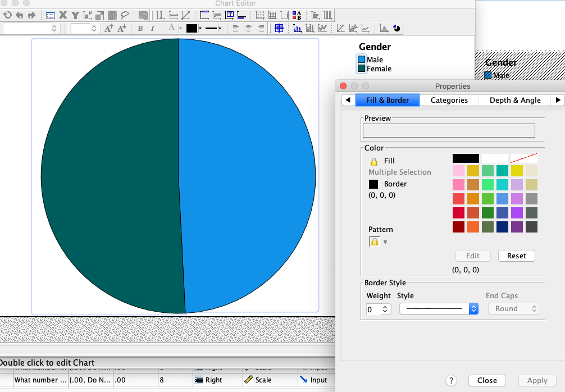Open the Properties window icon
The width and height of the screenshot is (565, 392).
coord(51,16)
